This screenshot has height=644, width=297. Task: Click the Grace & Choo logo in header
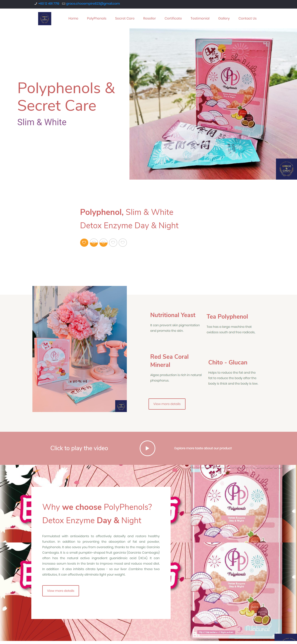tap(44, 18)
